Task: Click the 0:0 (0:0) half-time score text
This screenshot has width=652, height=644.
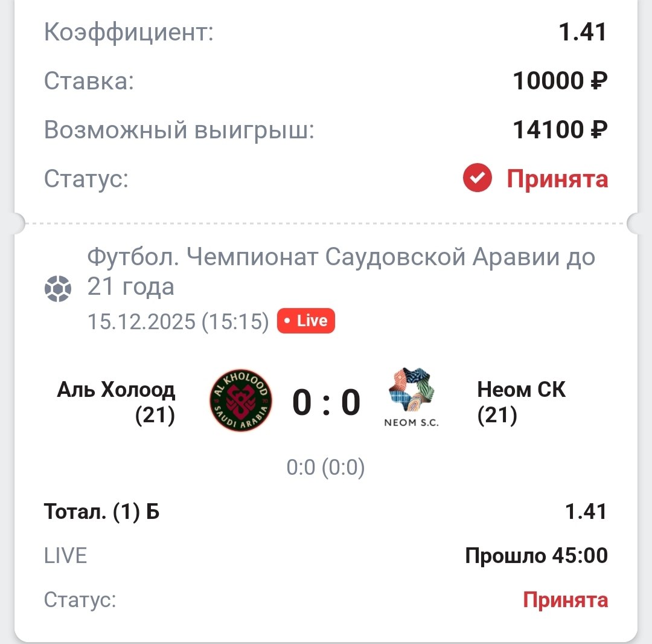Action: pyautogui.click(x=325, y=468)
